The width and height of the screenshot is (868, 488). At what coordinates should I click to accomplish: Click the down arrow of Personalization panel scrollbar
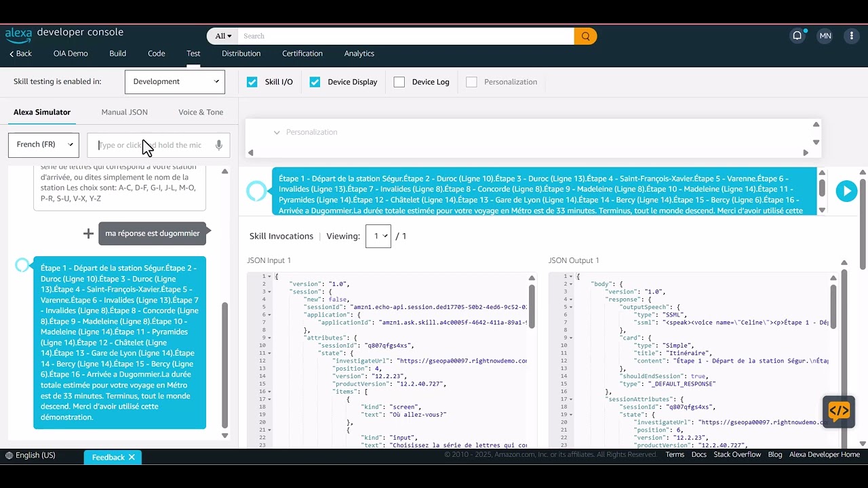click(816, 142)
